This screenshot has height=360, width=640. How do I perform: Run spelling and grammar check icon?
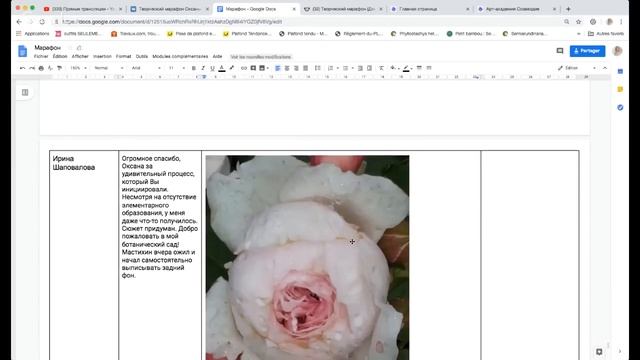point(50,68)
